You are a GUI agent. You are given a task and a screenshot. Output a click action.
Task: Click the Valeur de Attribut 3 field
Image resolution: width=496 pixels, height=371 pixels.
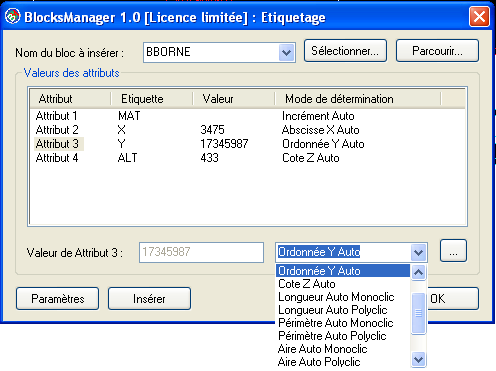tap(201, 252)
